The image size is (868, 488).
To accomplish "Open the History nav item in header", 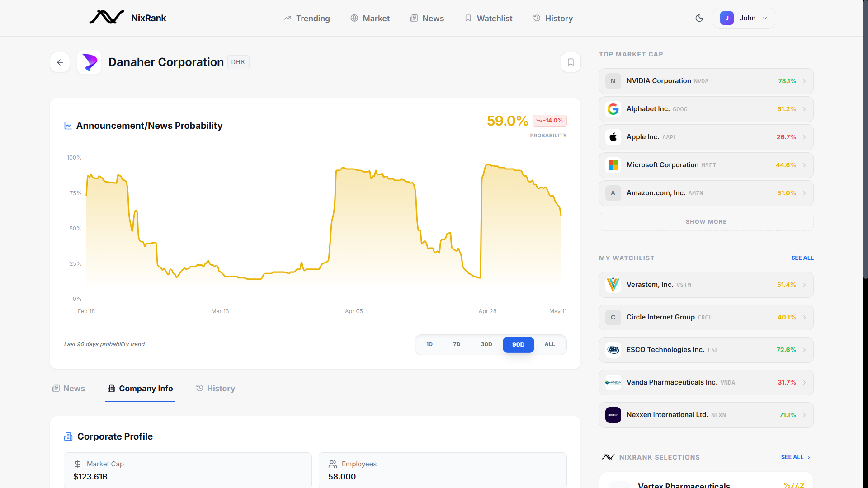I will [553, 18].
